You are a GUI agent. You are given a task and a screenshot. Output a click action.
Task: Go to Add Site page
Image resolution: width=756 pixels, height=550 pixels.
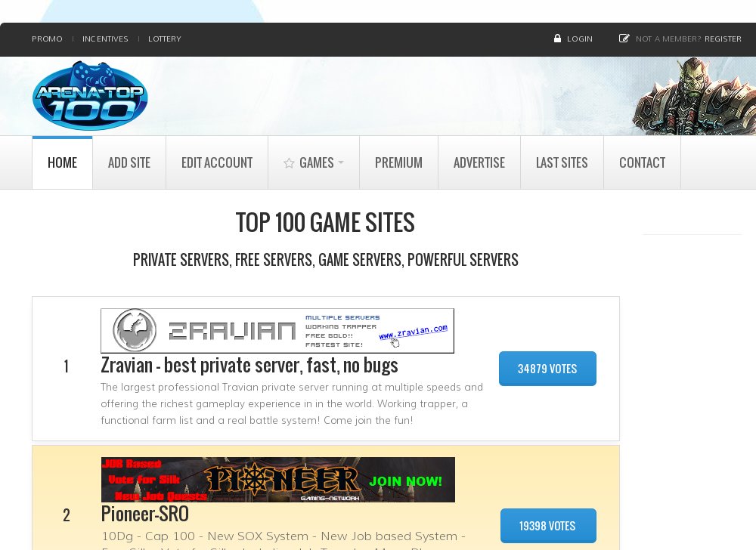point(129,163)
